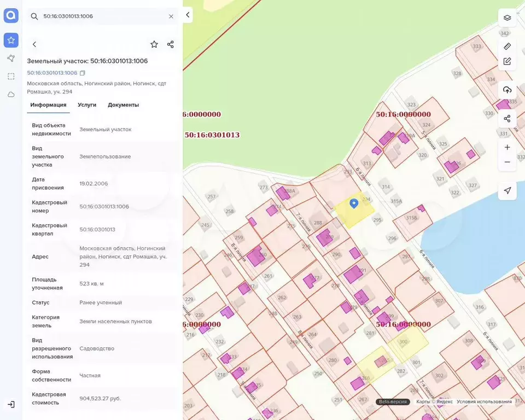Click plot 288 label on the map

pos(318,223)
